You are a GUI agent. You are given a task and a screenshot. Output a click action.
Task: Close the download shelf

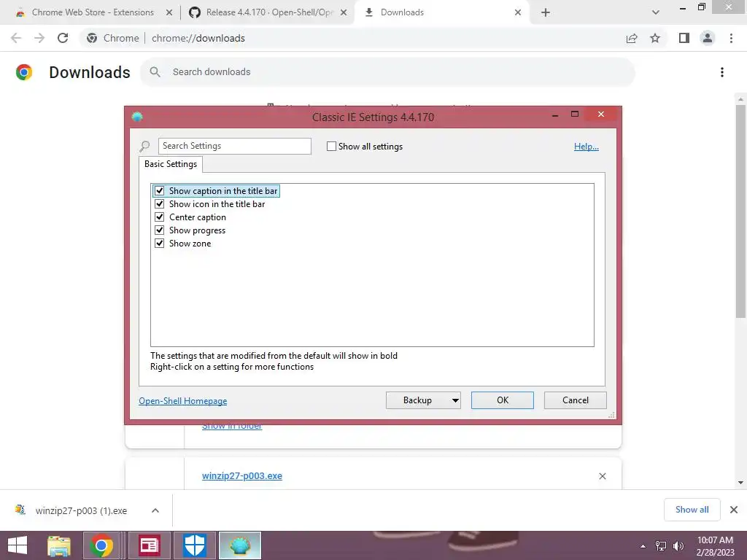pyautogui.click(x=734, y=510)
